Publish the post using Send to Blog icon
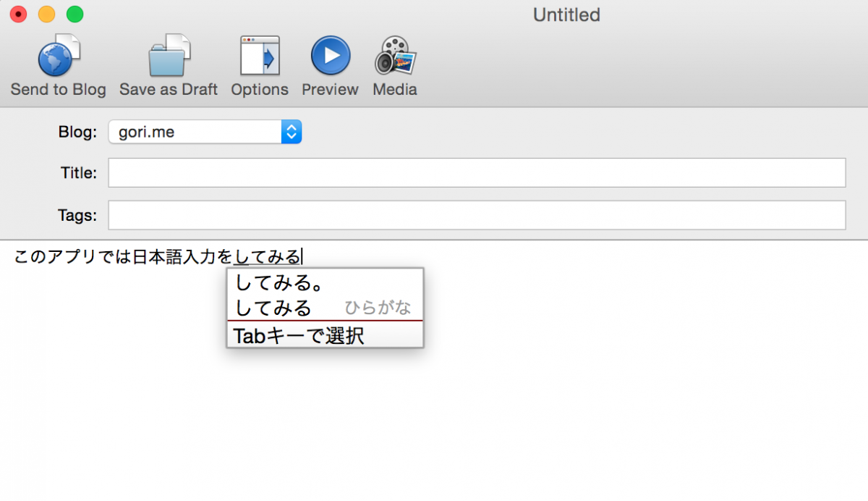This screenshot has height=501, width=868. 58,54
